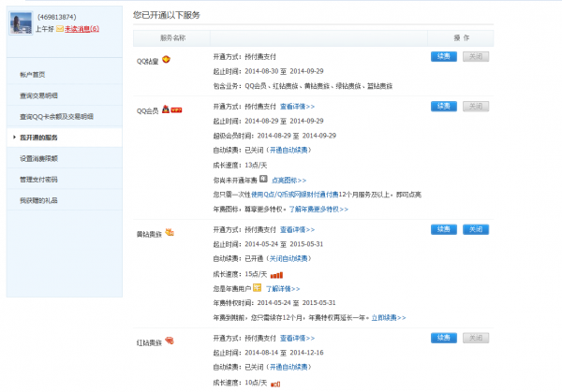Click the 服务名称 column header

172,38
